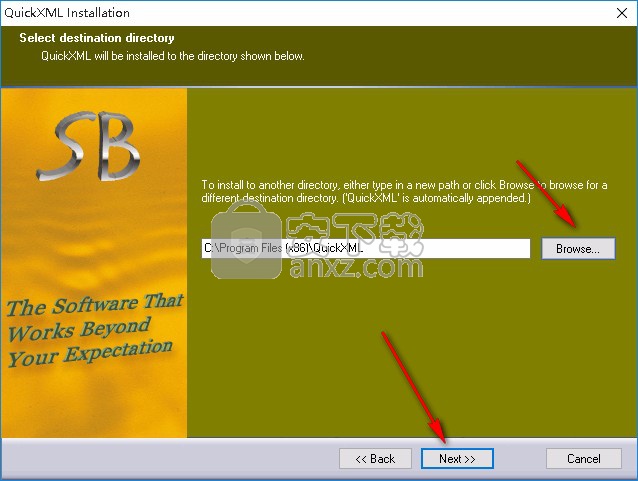Viewport: 638px width, 481px height.
Task: Click the destination directory path field
Action: [x=366, y=248]
